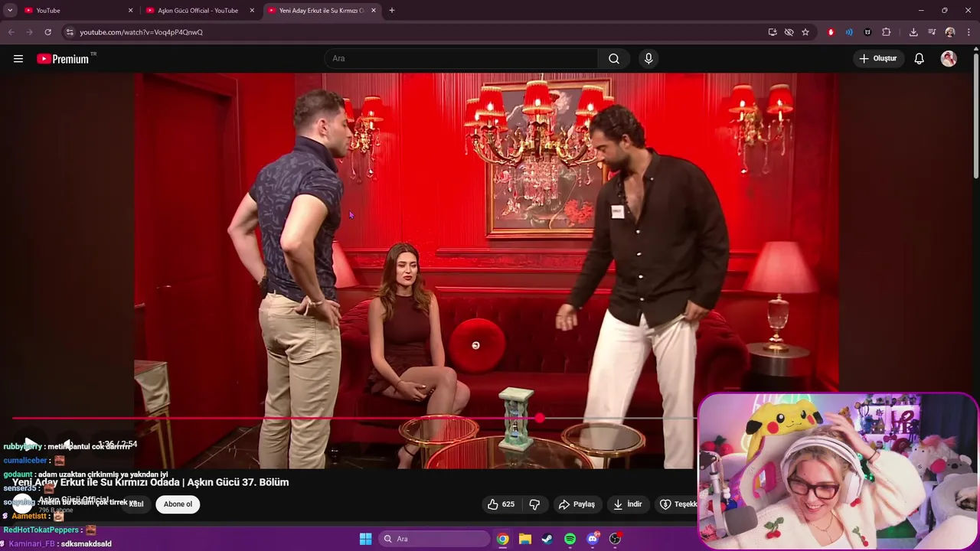Click the crossed-out eye icon in address bar
The width and height of the screenshot is (980, 551).
(x=789, y=32)
